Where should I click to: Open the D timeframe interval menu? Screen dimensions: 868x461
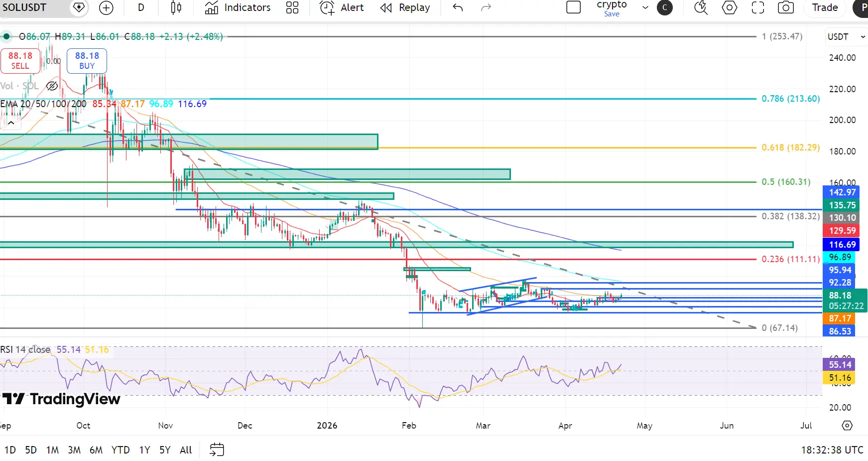[x=141, y=7]
